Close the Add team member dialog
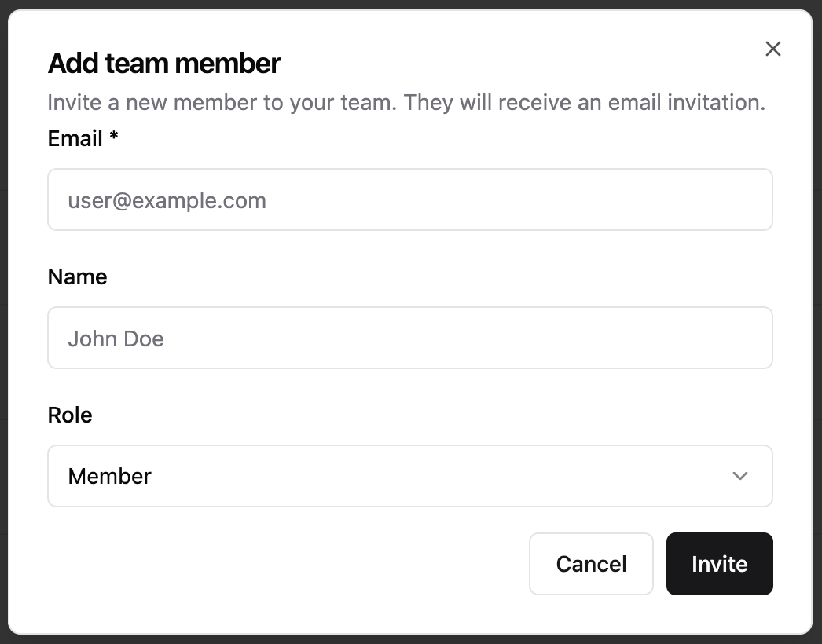 click(x=773, y=49)
